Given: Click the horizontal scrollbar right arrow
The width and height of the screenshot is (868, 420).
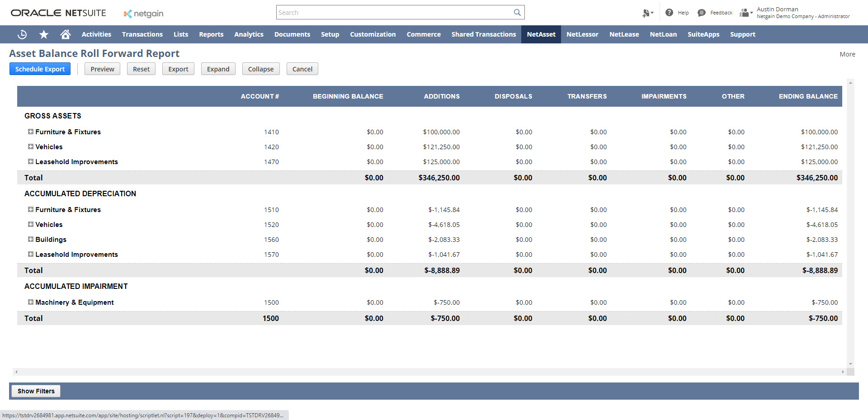Looking at the screenshot, I should [x=843, y=372].
